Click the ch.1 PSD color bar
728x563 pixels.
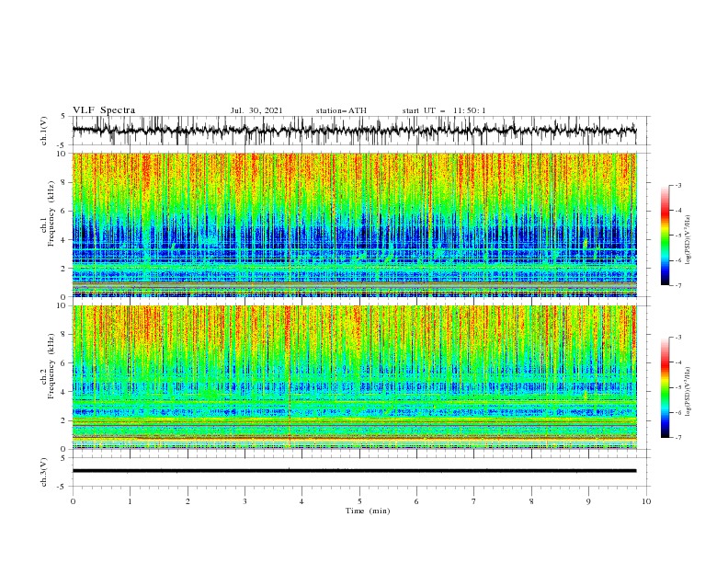click(x=665, y=236)
